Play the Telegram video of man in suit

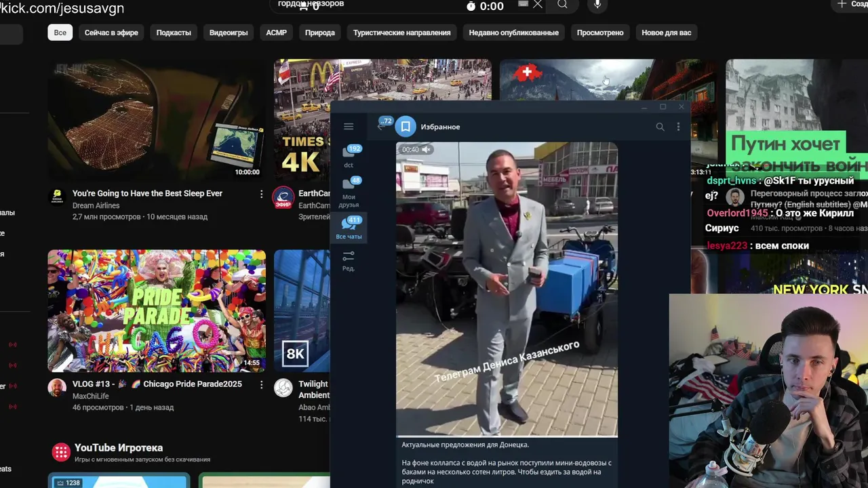pyautogui.click(x=507, y=289)
